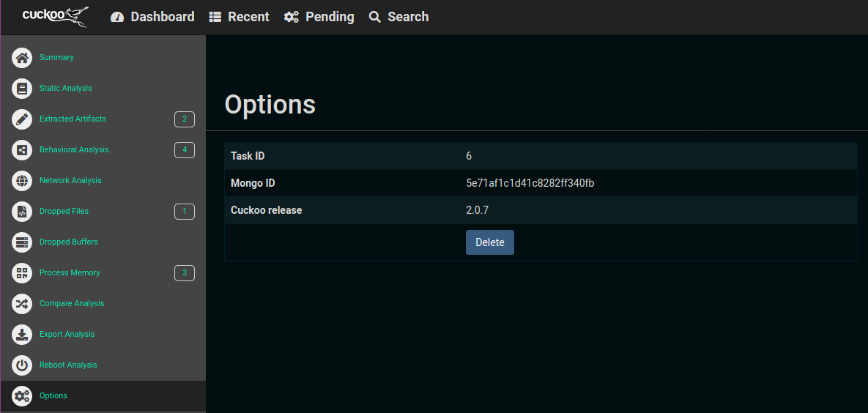Screen dimensions: 868x413
Task: Select the Extracted Artifacts pencil icon
Action: pos(22,119)
